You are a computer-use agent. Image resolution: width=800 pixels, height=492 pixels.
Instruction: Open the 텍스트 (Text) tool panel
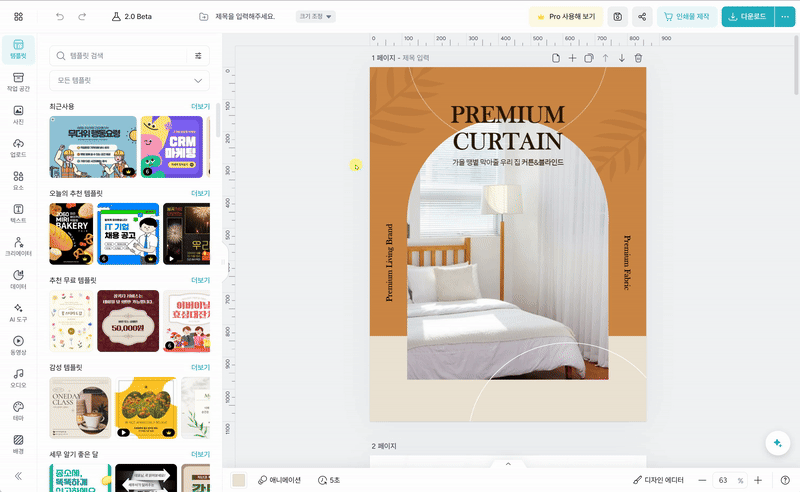coord(18,214)
